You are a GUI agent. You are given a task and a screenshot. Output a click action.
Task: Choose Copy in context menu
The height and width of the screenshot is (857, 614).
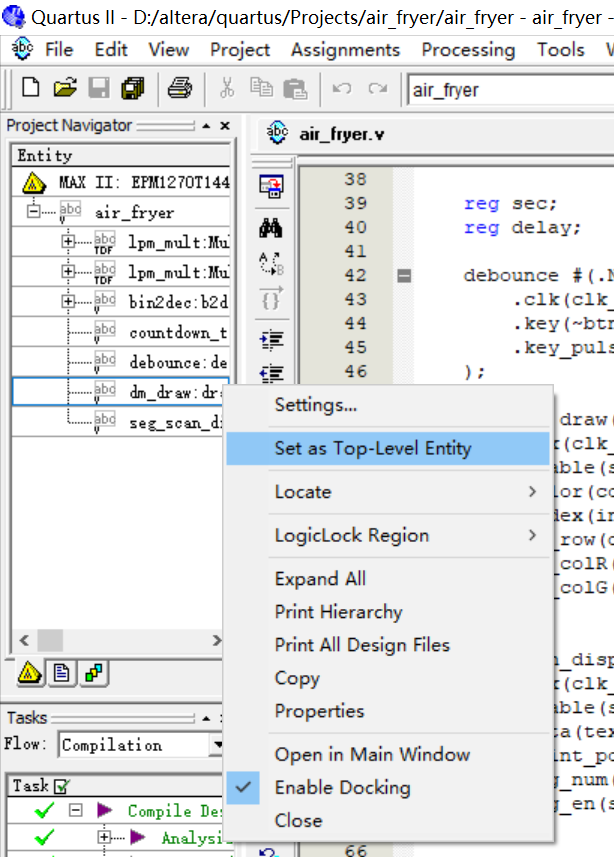coord(388,678)
